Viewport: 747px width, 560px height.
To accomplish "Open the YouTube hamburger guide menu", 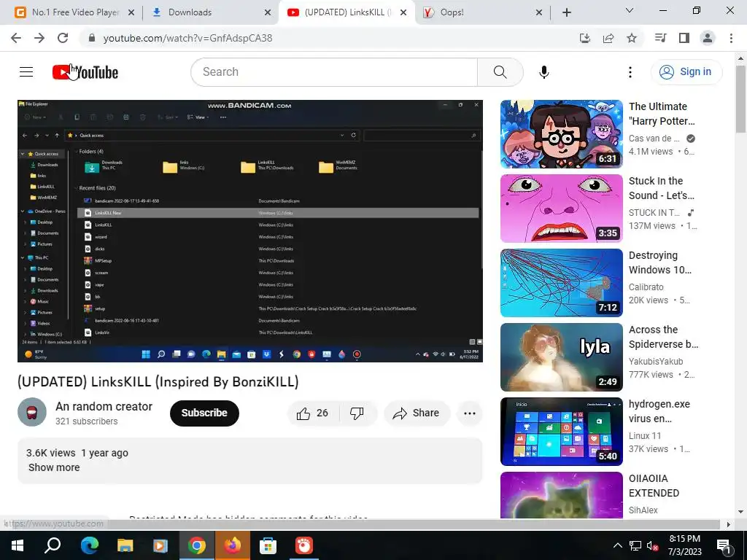I will tap(26, 72).
